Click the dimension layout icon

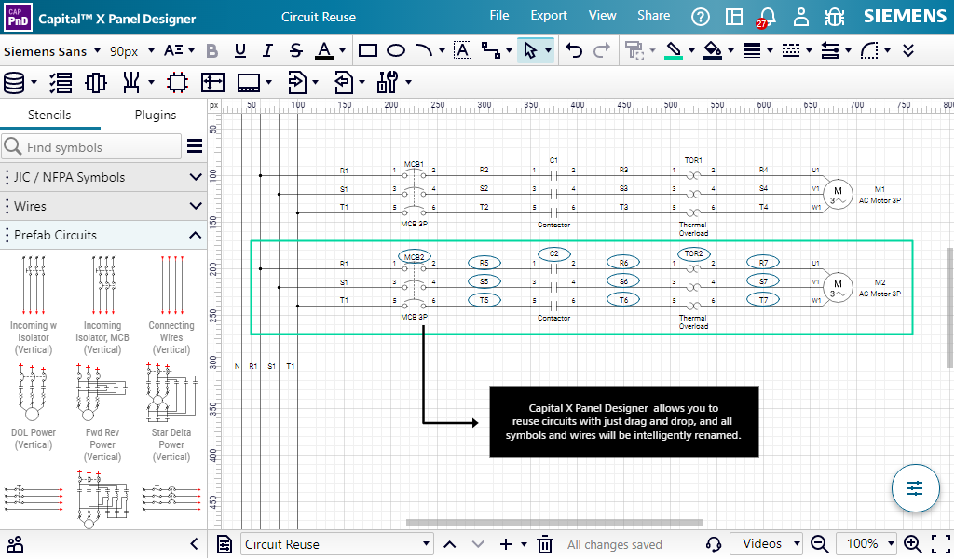click(212, 82)
